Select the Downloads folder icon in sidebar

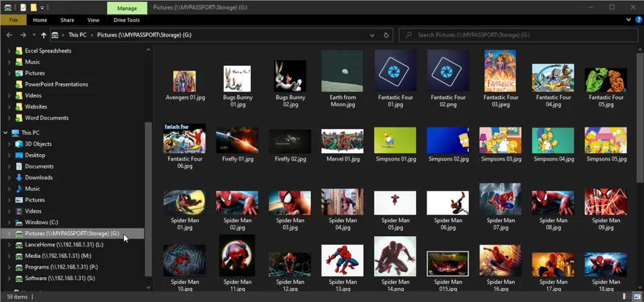[19, 178]
